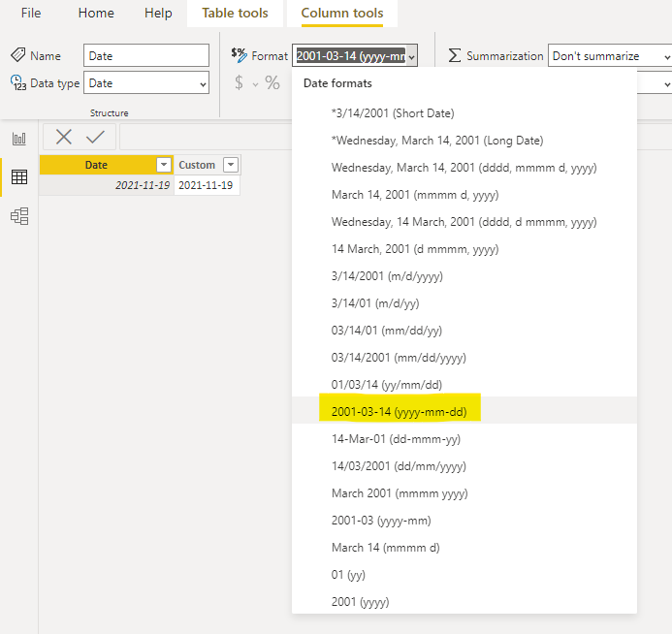Viewport: 672px width, 634px height.
Task: Cancel formula with the X icon
Action: 64,137
